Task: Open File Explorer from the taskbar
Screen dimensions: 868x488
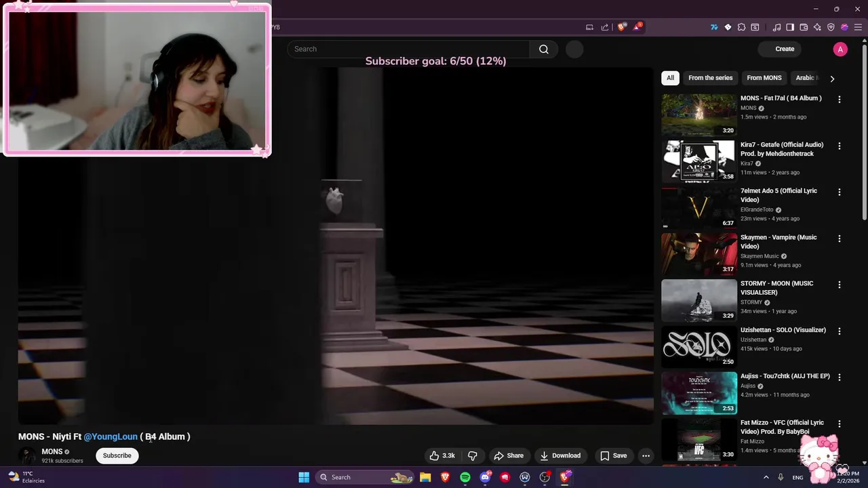Action: (425, 477)
